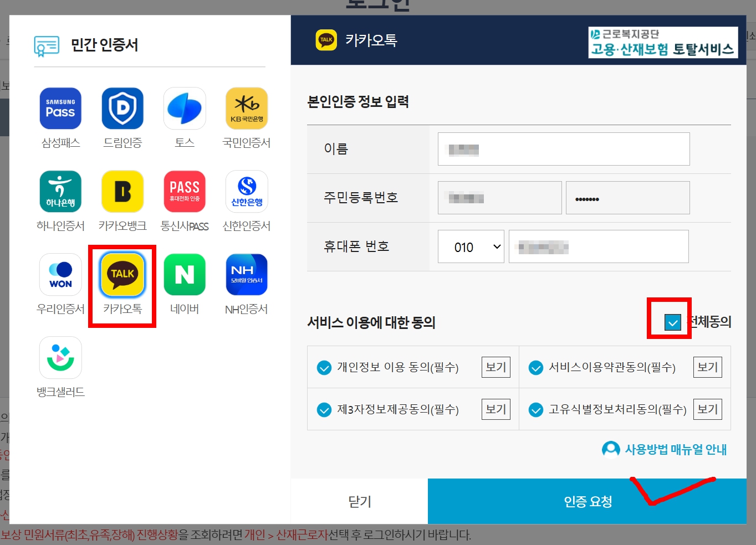Click the masked 주민등록번호 second field
Screen dimensions: 756x545
628,198
